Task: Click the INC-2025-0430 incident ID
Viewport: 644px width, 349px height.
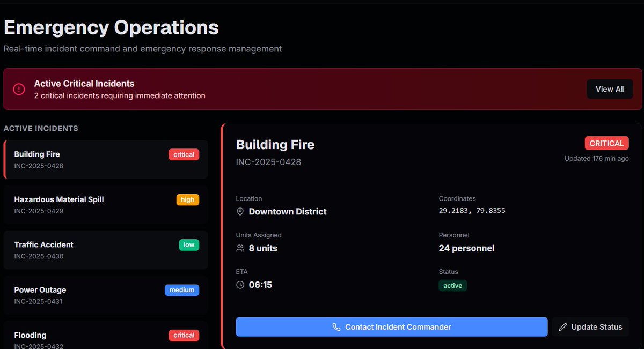Action: point(39,256)
